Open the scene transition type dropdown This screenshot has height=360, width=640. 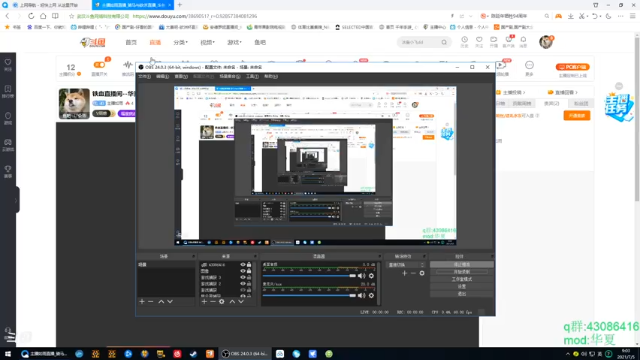pyautogui.click(x=406, y=265)
